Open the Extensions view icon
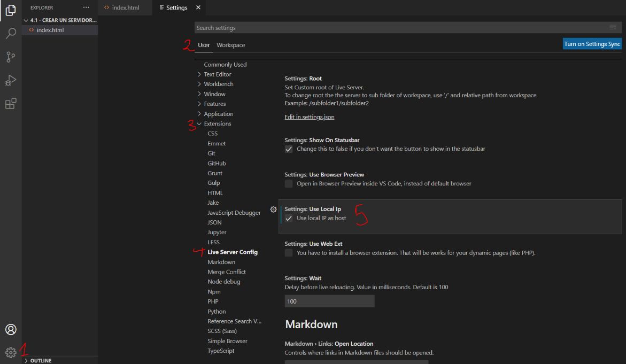 (11, 104)
